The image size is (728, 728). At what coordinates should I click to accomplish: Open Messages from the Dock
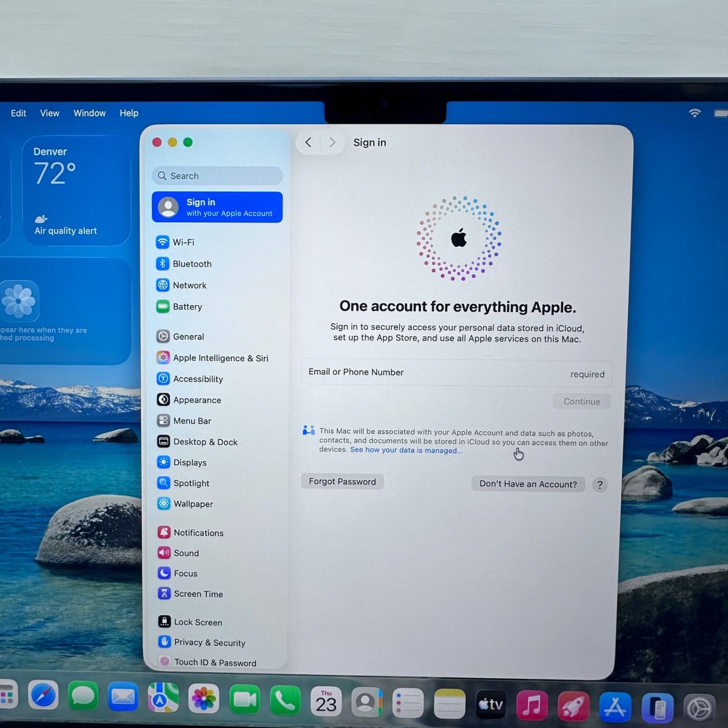click(x=83, y=696)
